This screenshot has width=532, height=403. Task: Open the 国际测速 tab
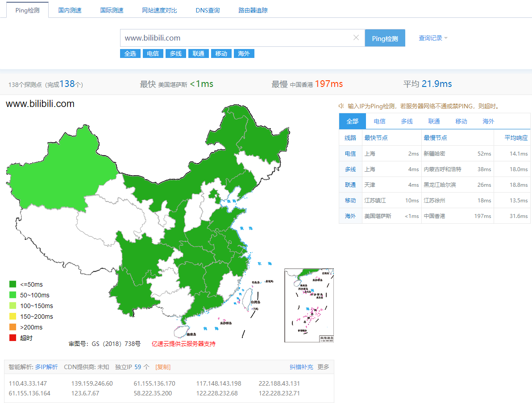click(x=112, y=10)
